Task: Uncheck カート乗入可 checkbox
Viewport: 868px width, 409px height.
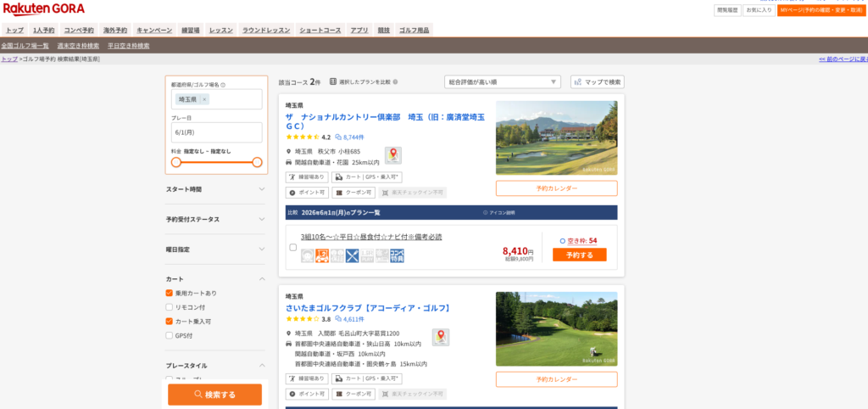Action: pyautogui.click(x=170, y=321)
